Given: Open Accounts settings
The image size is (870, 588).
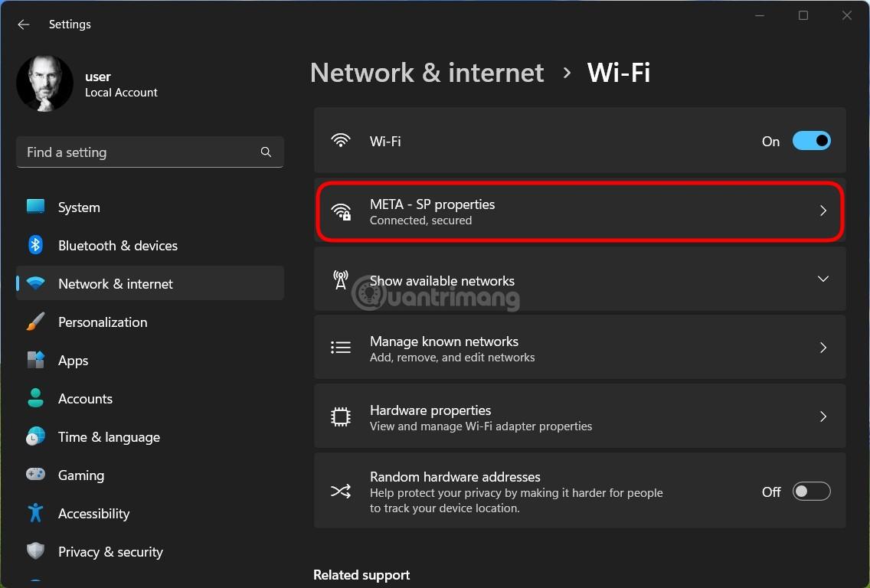Looking at the screenshot, I should click(x=150, y=398).
